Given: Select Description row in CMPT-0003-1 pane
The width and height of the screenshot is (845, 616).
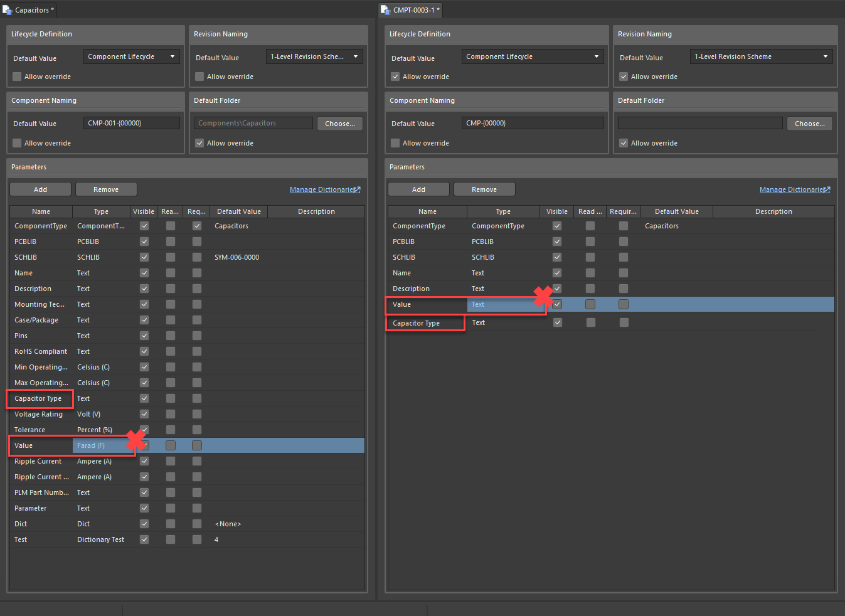Looking at the screenshot, I should point(611,289).
